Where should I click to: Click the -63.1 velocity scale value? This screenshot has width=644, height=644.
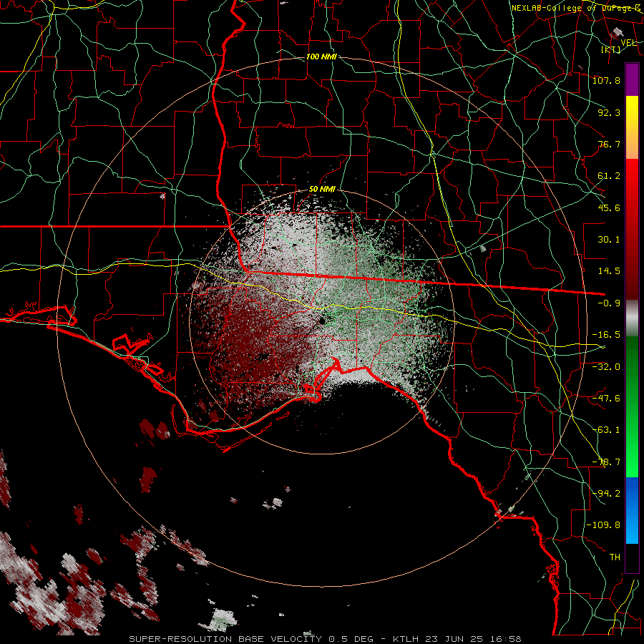(x=606, y=430)
